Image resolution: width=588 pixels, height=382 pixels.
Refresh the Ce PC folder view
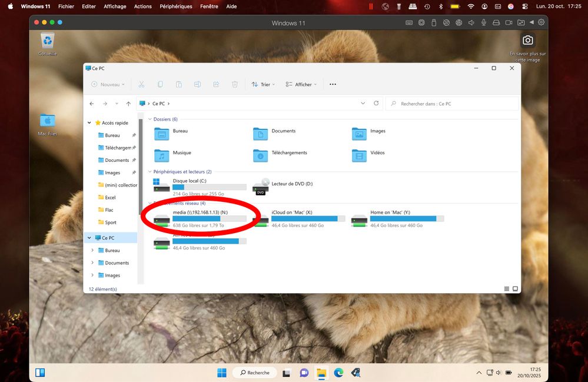tap(376, 104)
